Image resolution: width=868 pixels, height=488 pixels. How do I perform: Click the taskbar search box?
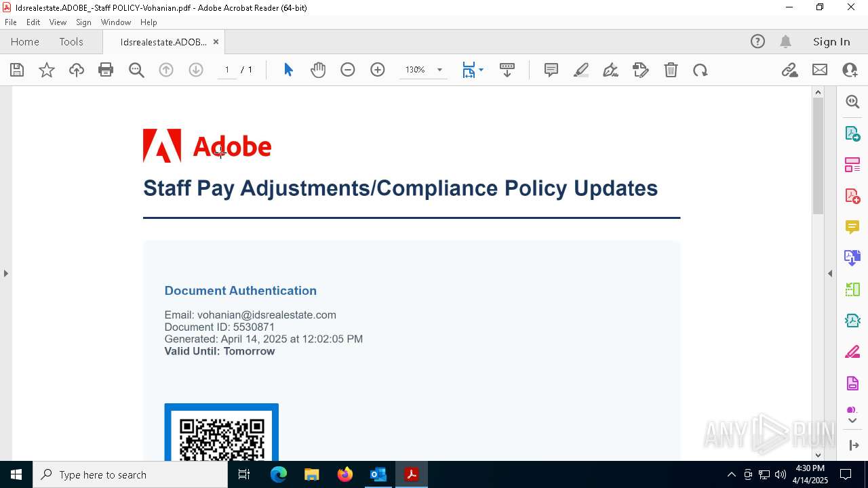click(x=130, y=474)
